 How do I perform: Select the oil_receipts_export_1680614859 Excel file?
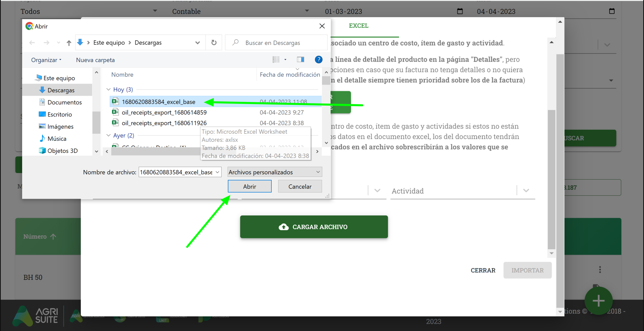(164, 112)
